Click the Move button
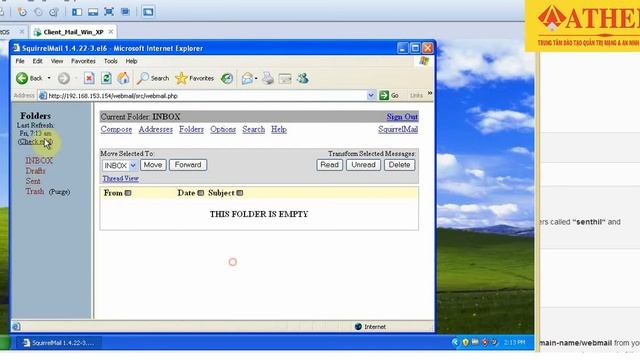The width and height of the screenshot is (640, 360). coord(153,165)
